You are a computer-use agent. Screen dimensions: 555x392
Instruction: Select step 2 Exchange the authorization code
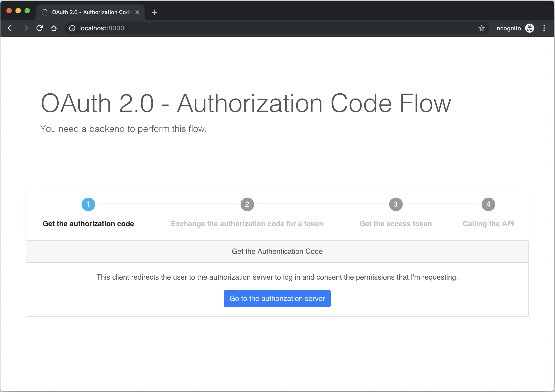pos(247,204)
